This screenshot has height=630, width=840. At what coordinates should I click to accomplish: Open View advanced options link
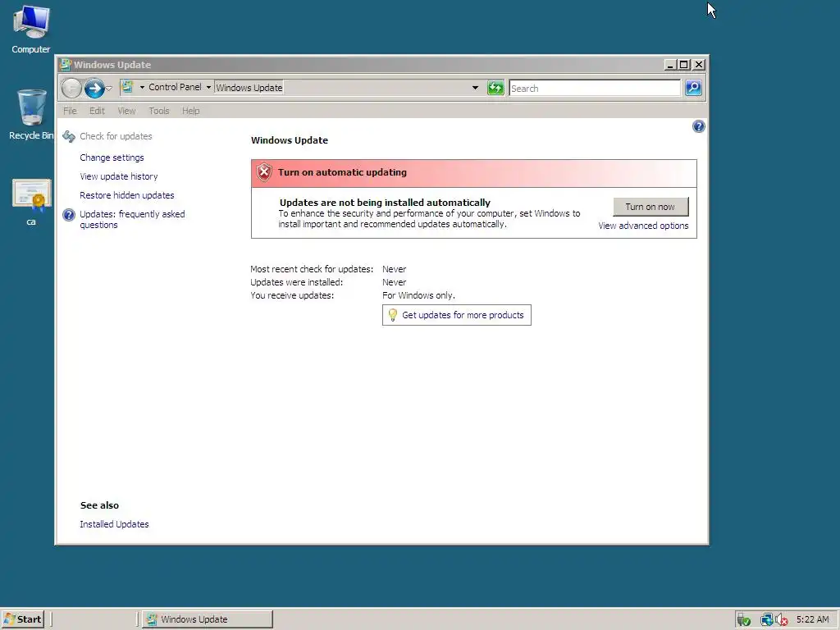pos(643,226)
